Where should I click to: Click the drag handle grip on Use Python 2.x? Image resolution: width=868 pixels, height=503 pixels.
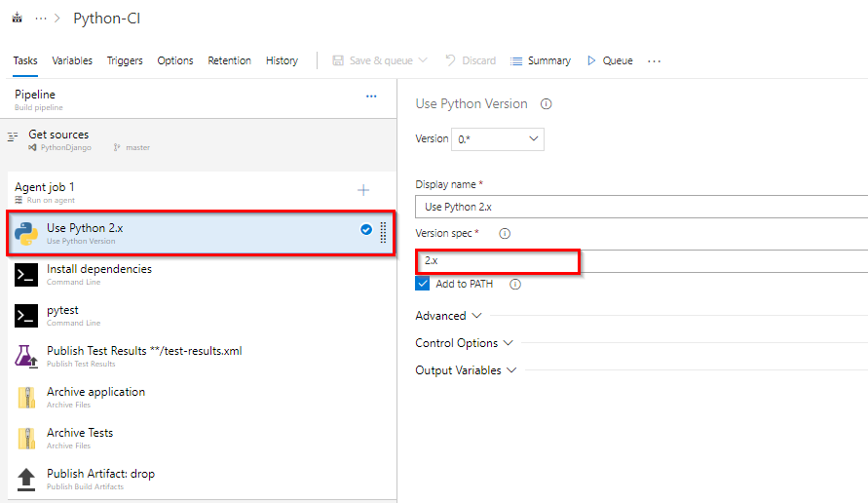pyautogui.click(x=383, y=233)
